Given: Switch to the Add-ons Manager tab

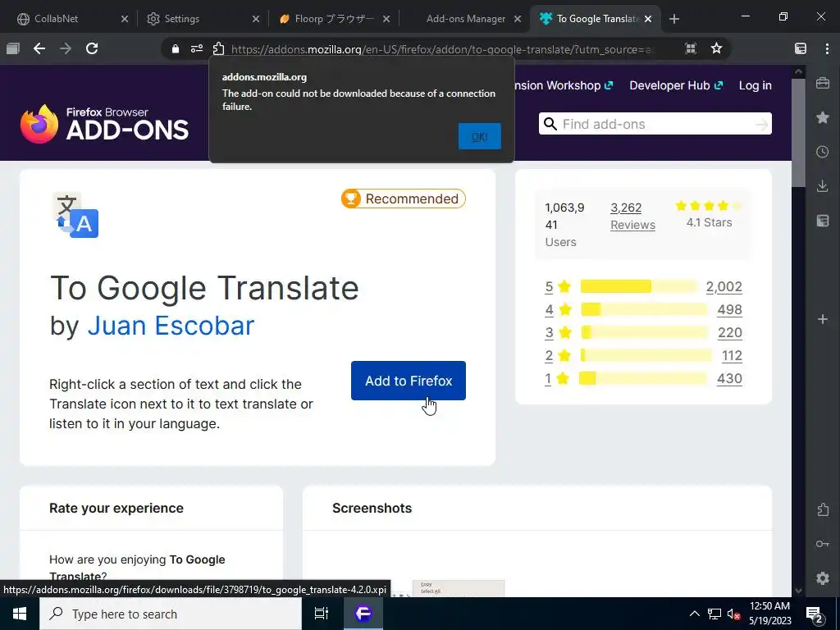Looking at the screenshot, I should pos(466,19).
